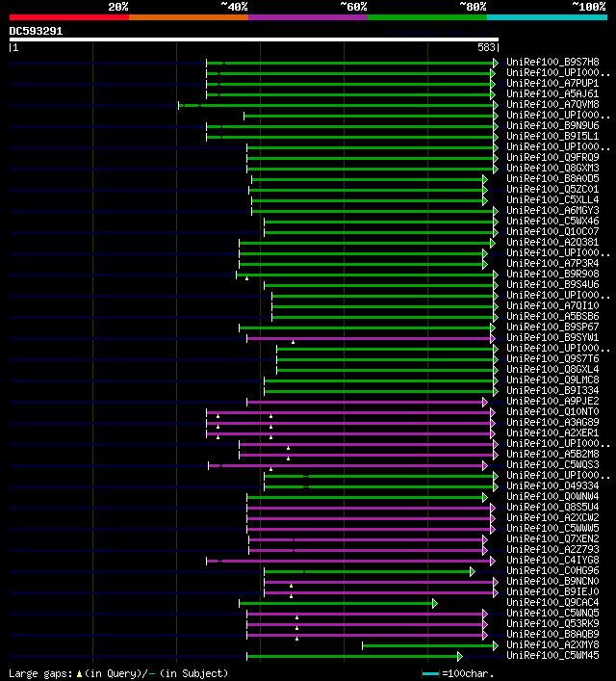Image resolution: width=616 pixels, height=681 pixels.
Task: Select the UniRef100_A2Z793 label
Action: click(x=552, y=549)
